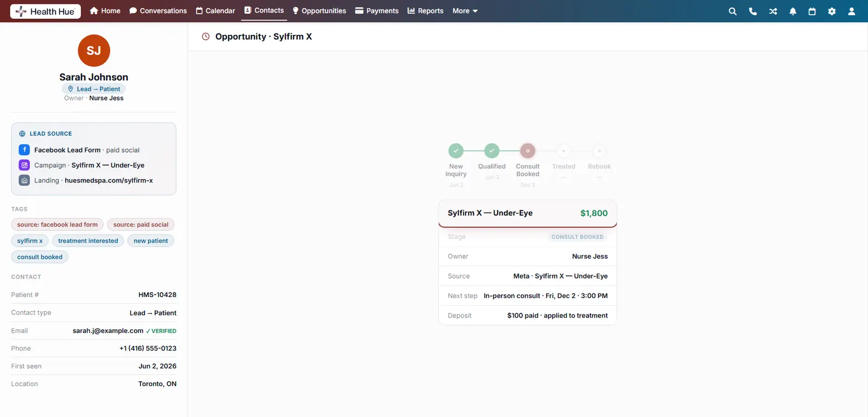Select the Treated stage marker
Viewport: 868px width, 417px height.
click(564, 150)
